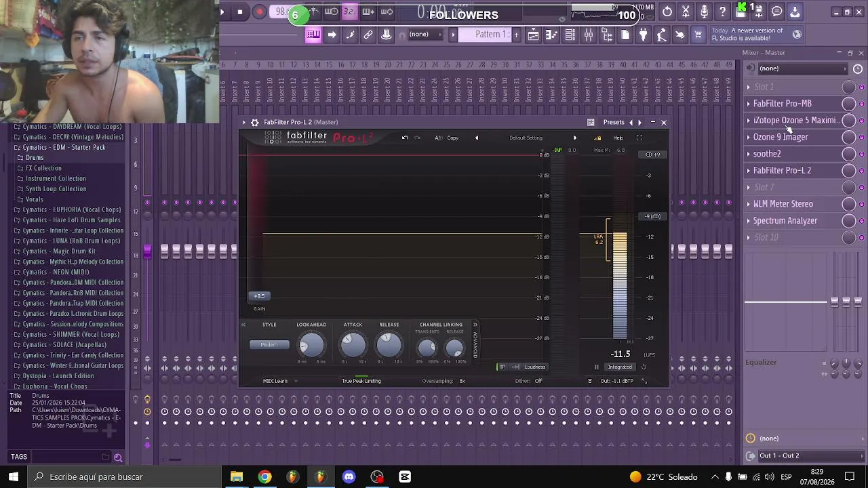The width and height of the screenshot is (868, 488).
Task: Open the microphone recording icon
Action: pyautogui.click(x=704, y=12)
